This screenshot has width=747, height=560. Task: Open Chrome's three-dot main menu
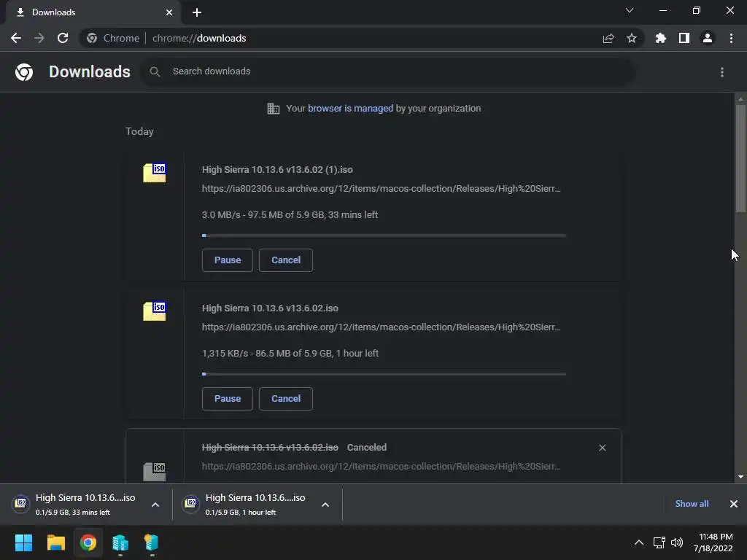coord(731,38)
